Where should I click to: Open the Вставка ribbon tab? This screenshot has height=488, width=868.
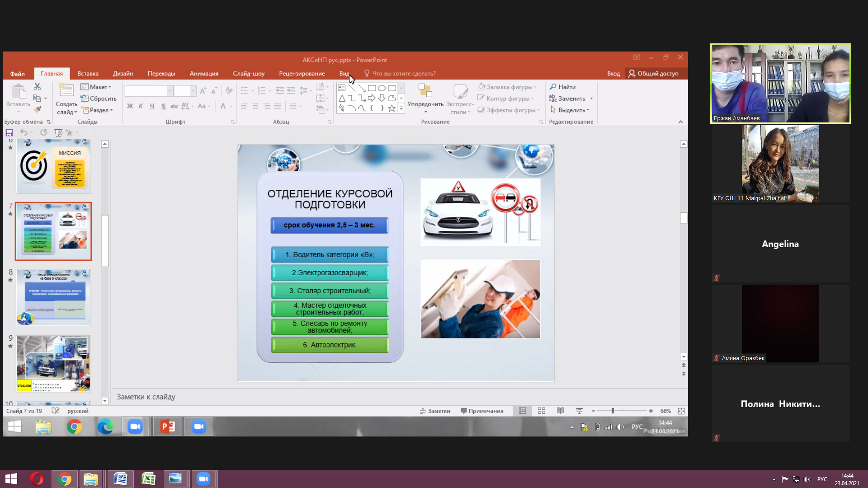[x=88, y=73]
